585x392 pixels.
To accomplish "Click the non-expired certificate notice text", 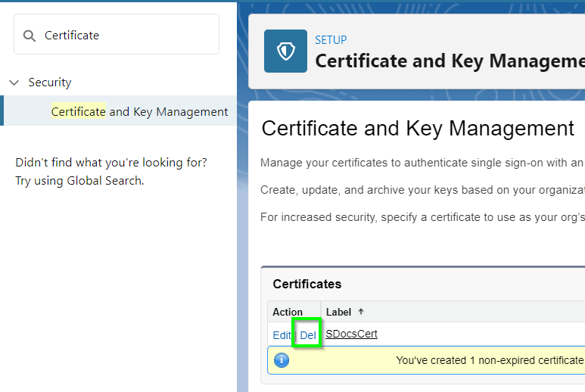I will tap(490, 360).
